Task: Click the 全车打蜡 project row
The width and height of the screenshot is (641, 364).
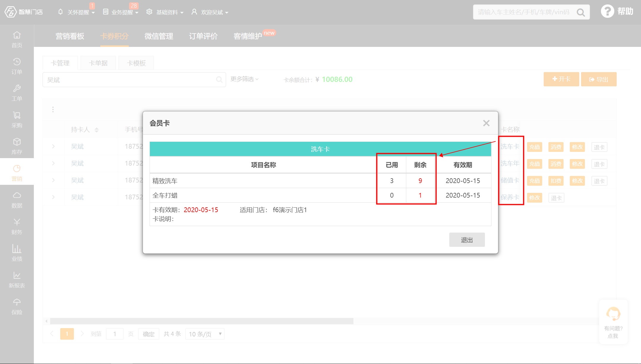Action: 320,195
